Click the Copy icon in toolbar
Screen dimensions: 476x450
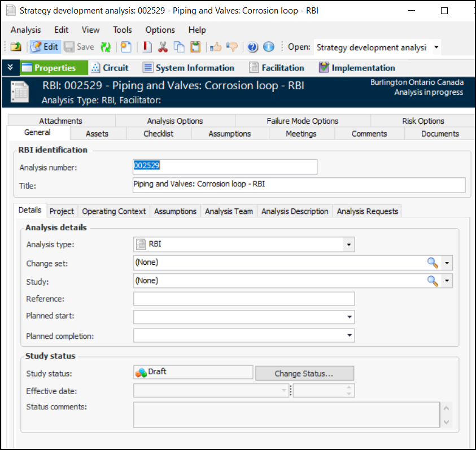point(179,47)
